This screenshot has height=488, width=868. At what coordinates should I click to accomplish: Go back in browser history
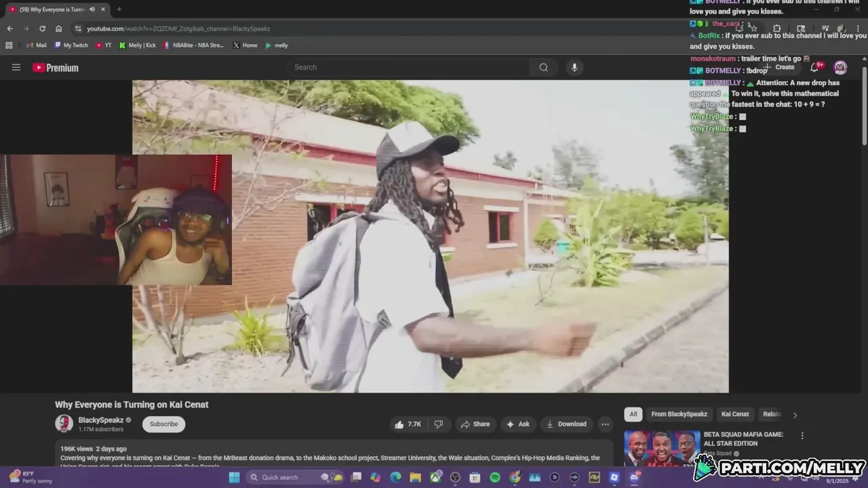pyautogui.click(x=9, y=28)
